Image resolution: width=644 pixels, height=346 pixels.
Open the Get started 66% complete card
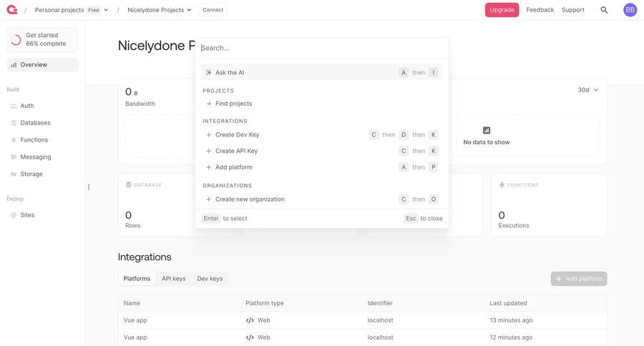(42, 40)
